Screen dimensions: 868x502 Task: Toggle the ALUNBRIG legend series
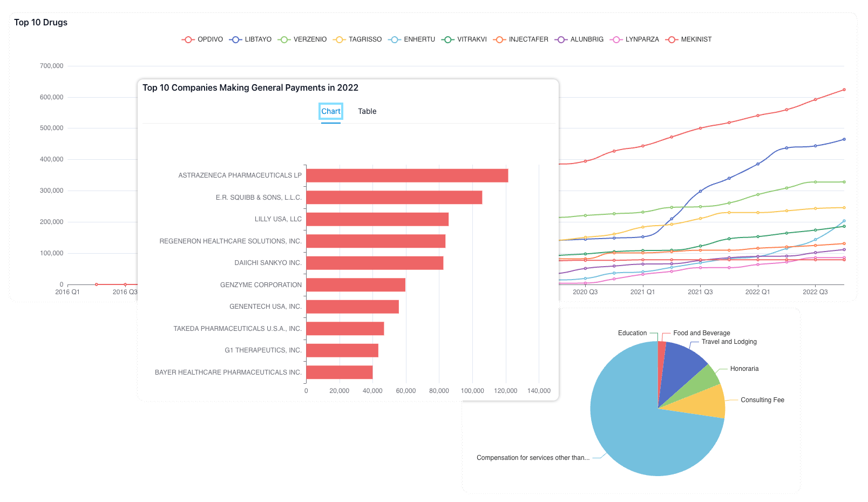[579, 39]
